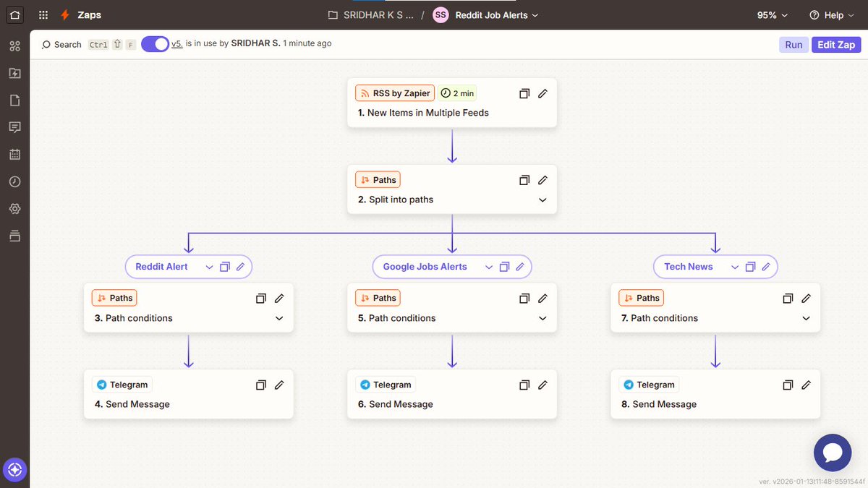Edit step 2 Split into paths pencil
The image size is (868, 488).
pos(542,180)
